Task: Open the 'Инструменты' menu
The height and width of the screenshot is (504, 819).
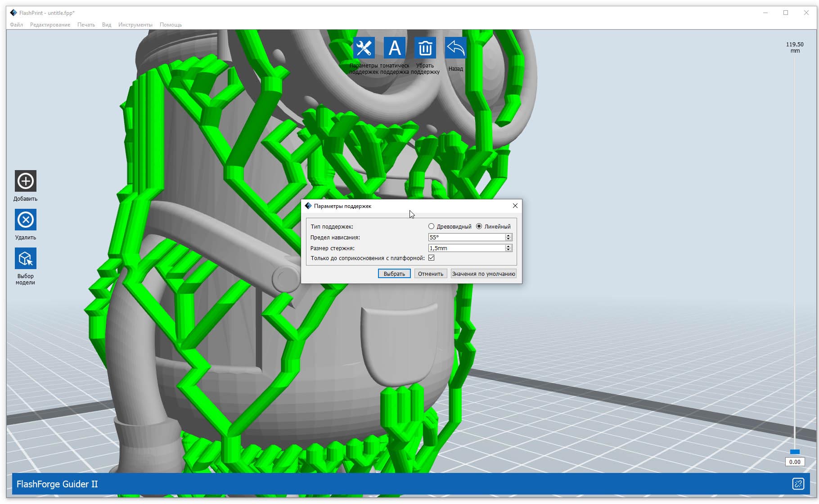Action: coord(135,25)
